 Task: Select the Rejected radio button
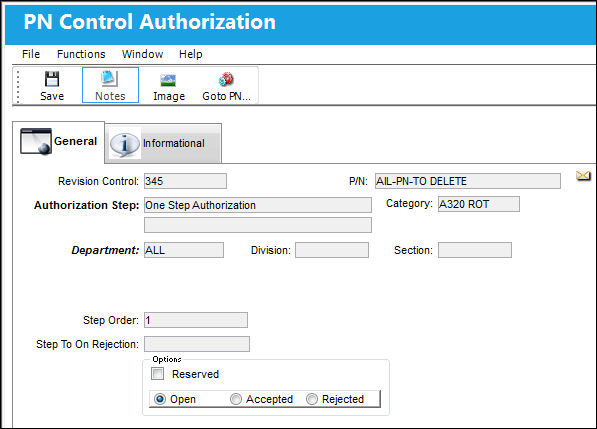pyautogui.click(x=312, y=399)
